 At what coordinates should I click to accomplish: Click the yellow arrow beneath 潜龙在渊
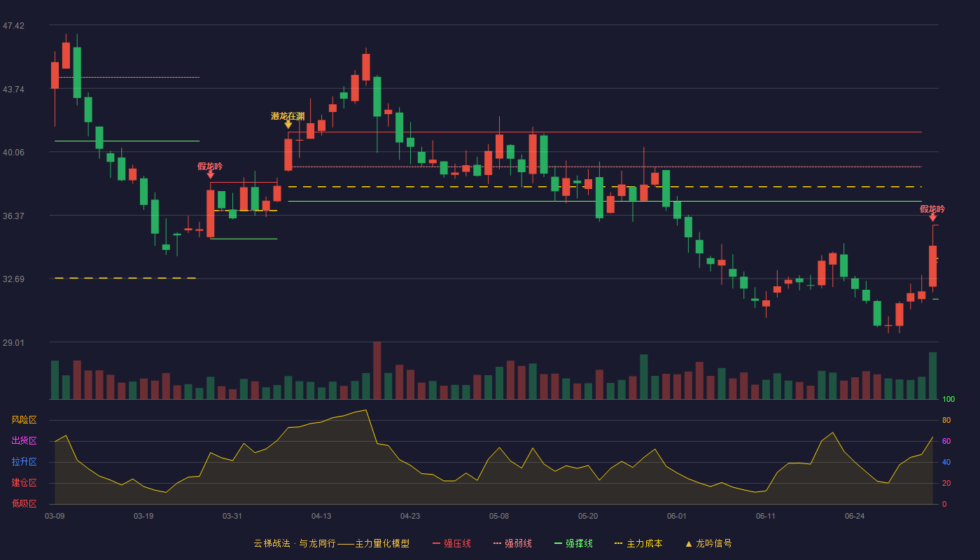pos(288,125)
